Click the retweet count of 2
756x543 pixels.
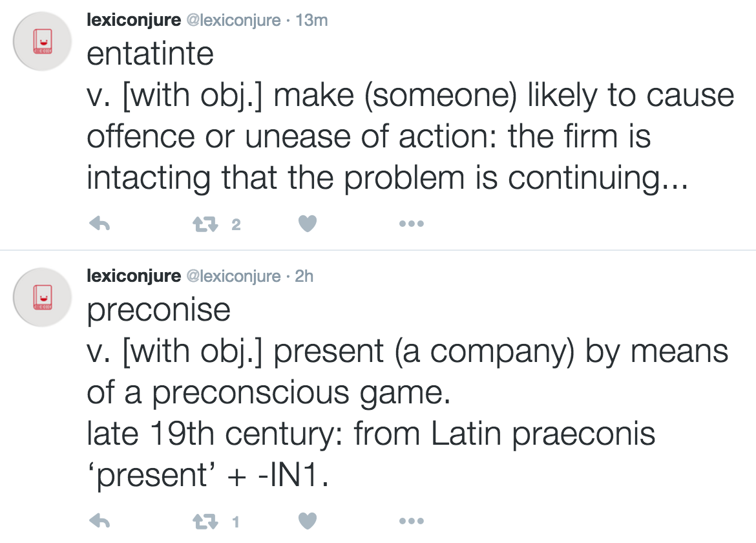click(236, 225)
